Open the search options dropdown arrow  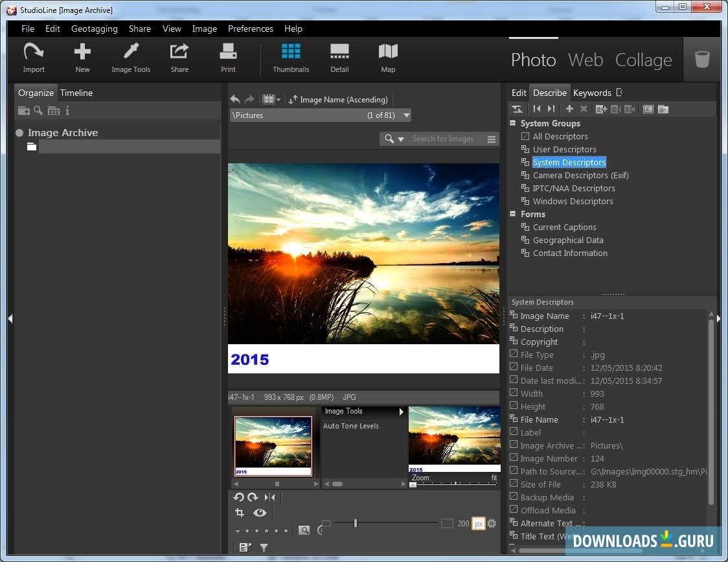(401, 139)
